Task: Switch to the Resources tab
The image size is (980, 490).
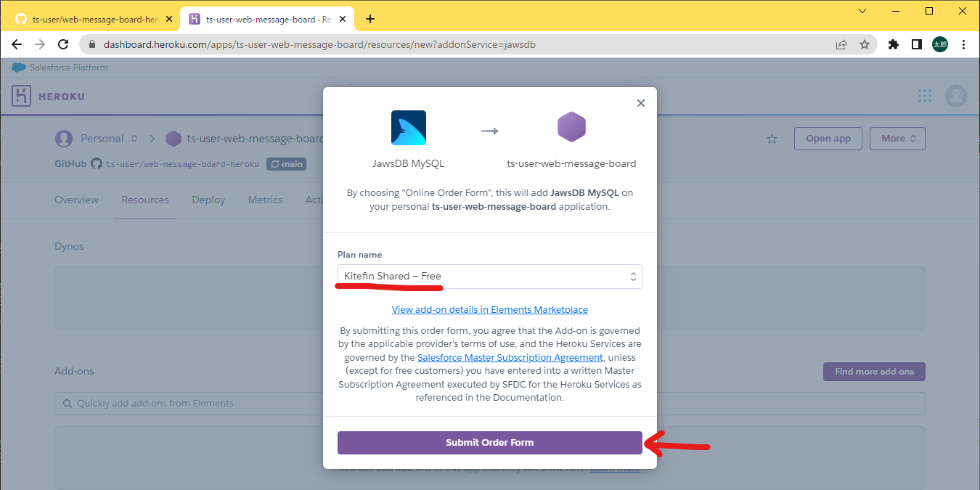Action: click(x=145, y=200)
